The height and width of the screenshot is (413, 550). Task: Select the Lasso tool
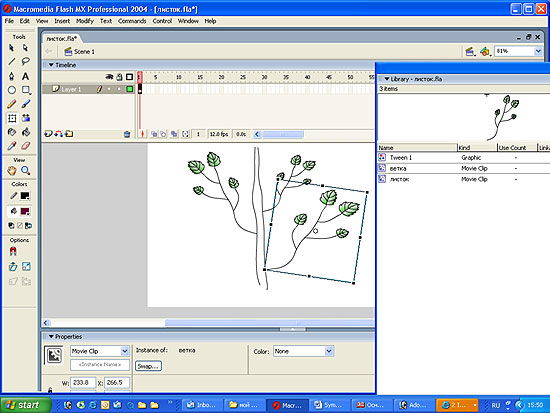tap(25, 62)
